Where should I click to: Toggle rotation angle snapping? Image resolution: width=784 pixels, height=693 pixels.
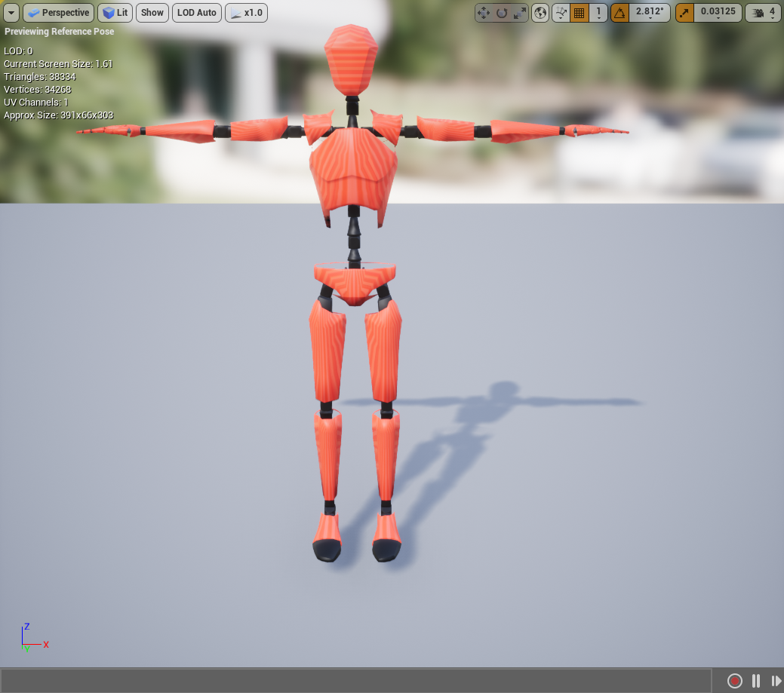(x=620, y=13)
